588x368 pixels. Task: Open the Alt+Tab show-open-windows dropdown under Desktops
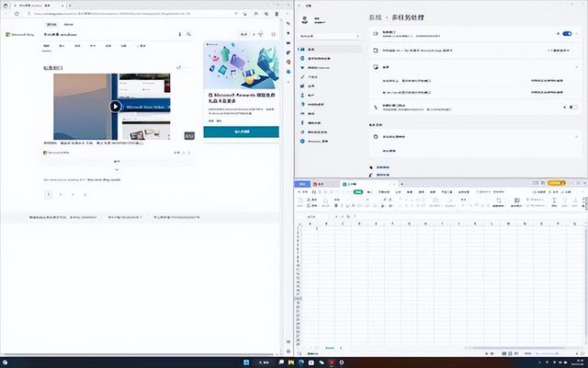[548, 92]
